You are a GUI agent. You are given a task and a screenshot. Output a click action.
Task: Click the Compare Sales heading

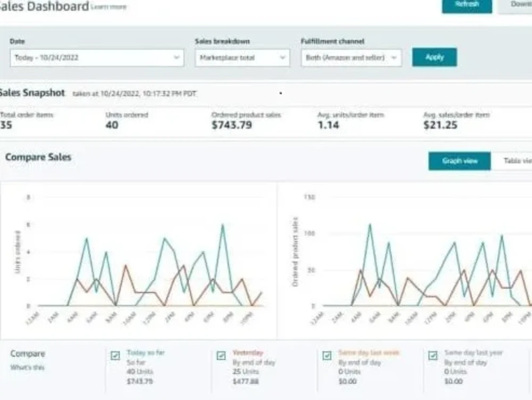pos(38,157)
